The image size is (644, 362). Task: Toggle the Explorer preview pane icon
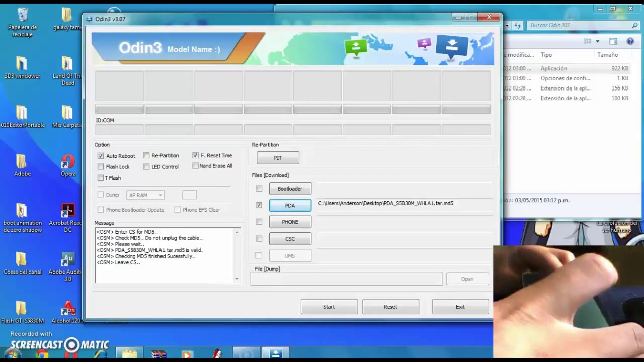(x=613, y=41)
